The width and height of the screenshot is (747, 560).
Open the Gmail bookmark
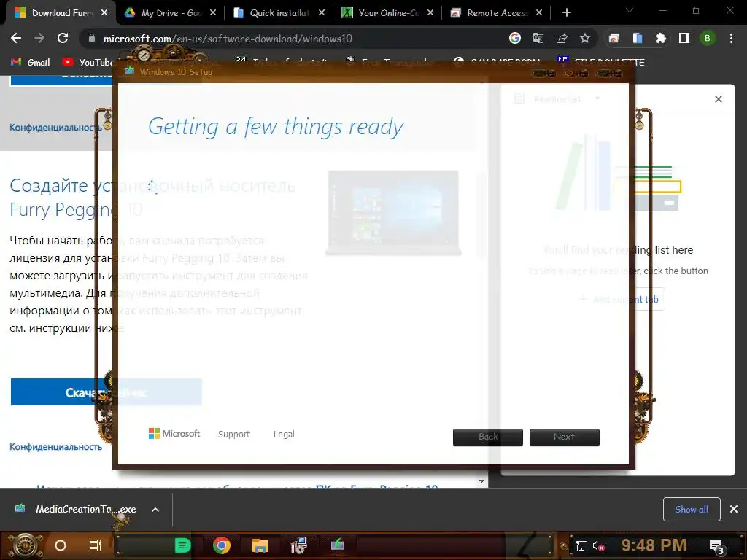tap(31, 63)
